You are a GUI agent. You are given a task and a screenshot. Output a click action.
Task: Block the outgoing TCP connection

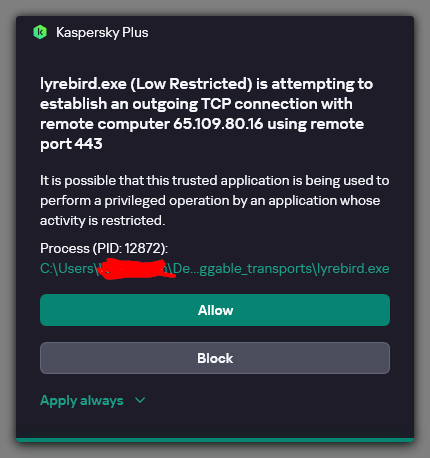click(x=215, y=358)
